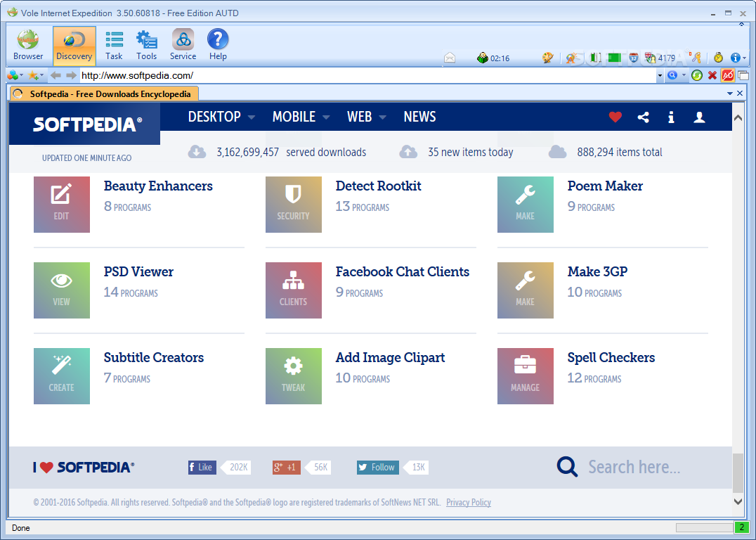Refresh the page with green icon

(x=697, y=75)
